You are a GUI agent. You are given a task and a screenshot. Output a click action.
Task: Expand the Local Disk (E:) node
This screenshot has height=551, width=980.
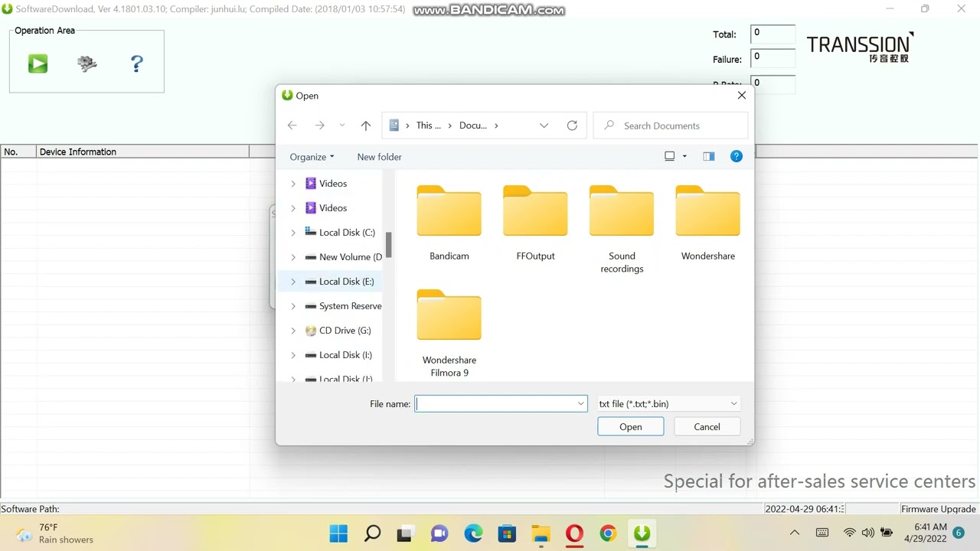tap(293, 282)
